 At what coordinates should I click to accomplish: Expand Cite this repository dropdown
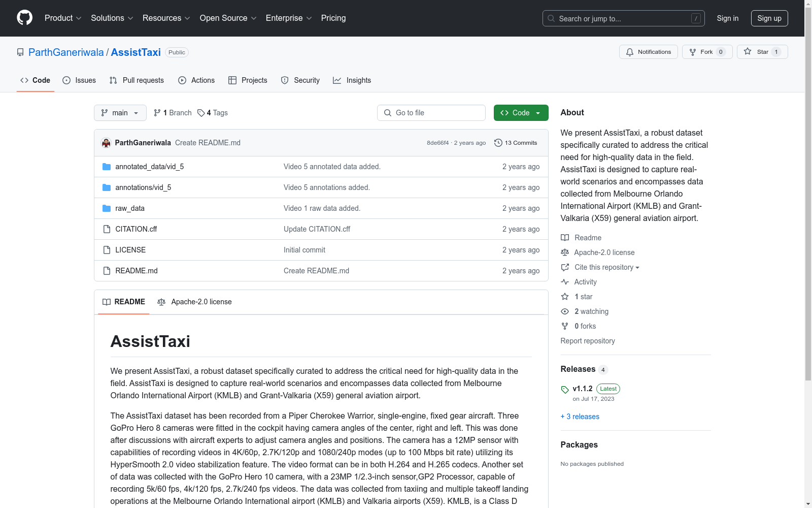606,267
